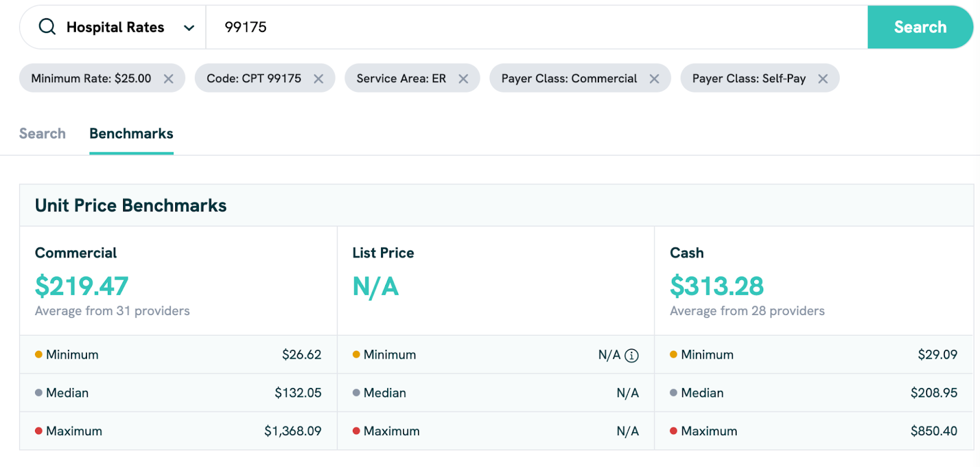Image resolution: width=980 pixels, height=467 pixels.
Task: Click the Commercial Maximum row red dot
Action: [x=39, y=431]
